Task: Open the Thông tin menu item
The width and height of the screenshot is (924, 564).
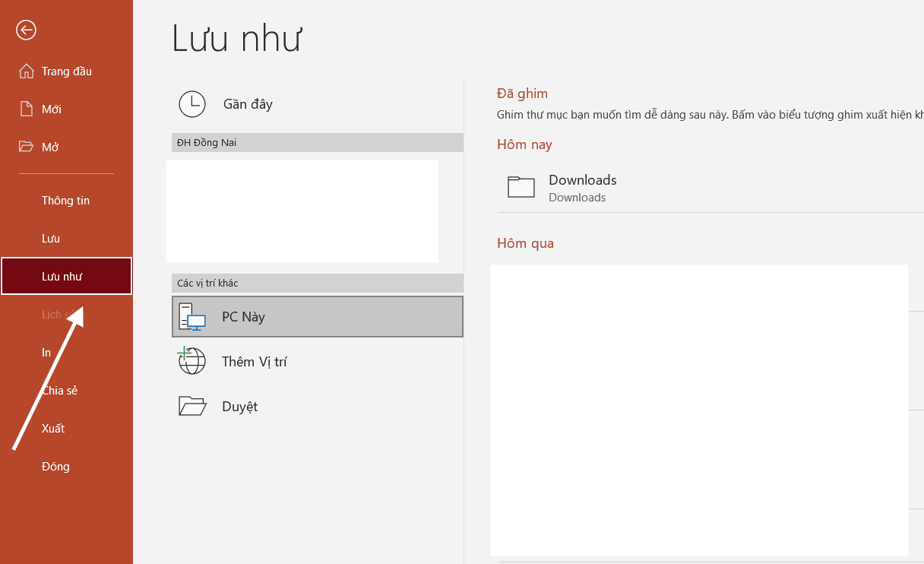Action: (65, 201)
